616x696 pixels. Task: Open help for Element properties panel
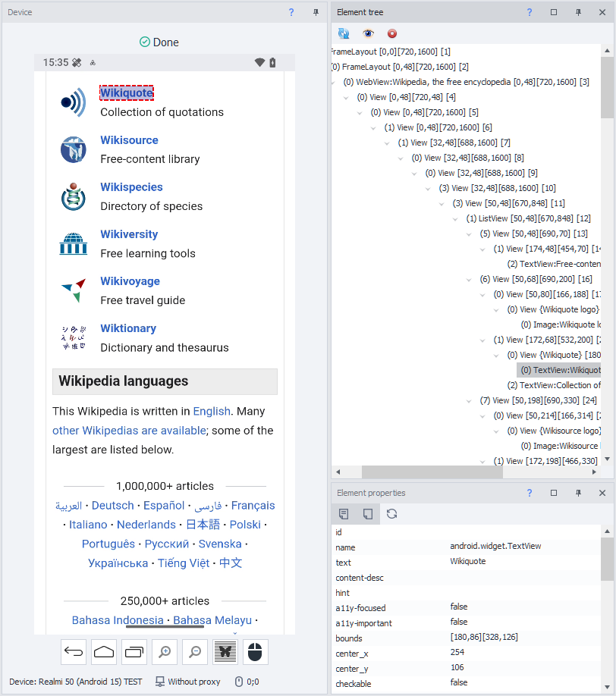(x=530, y=493)
